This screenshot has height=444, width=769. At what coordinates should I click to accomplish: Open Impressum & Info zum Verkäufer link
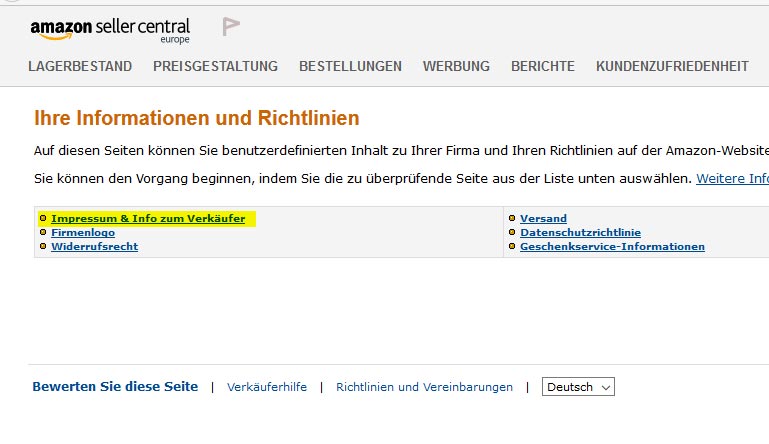[148, 218]
